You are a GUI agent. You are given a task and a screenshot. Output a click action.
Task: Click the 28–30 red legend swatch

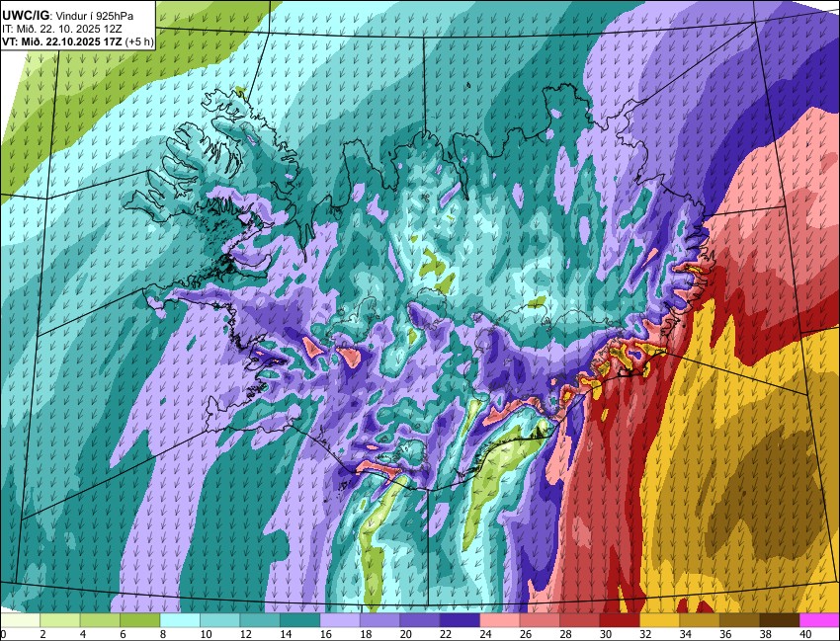tap(579, 620)
